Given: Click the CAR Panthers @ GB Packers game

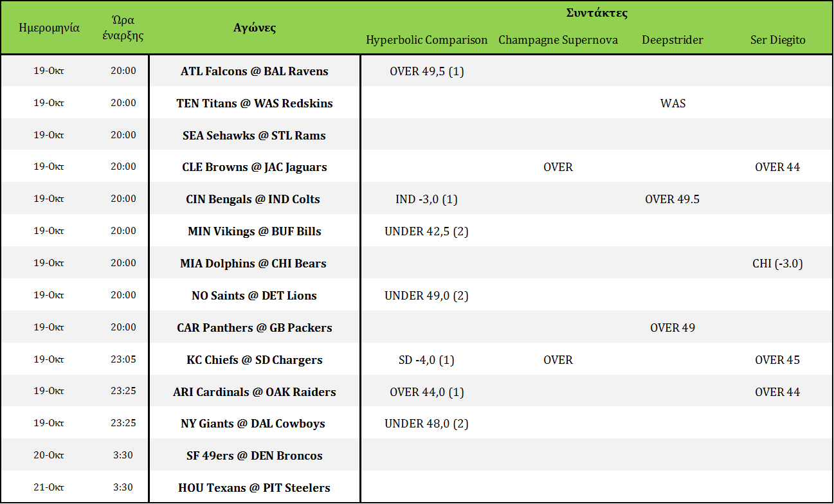Looking at the screenshot, I should [255, 328].
